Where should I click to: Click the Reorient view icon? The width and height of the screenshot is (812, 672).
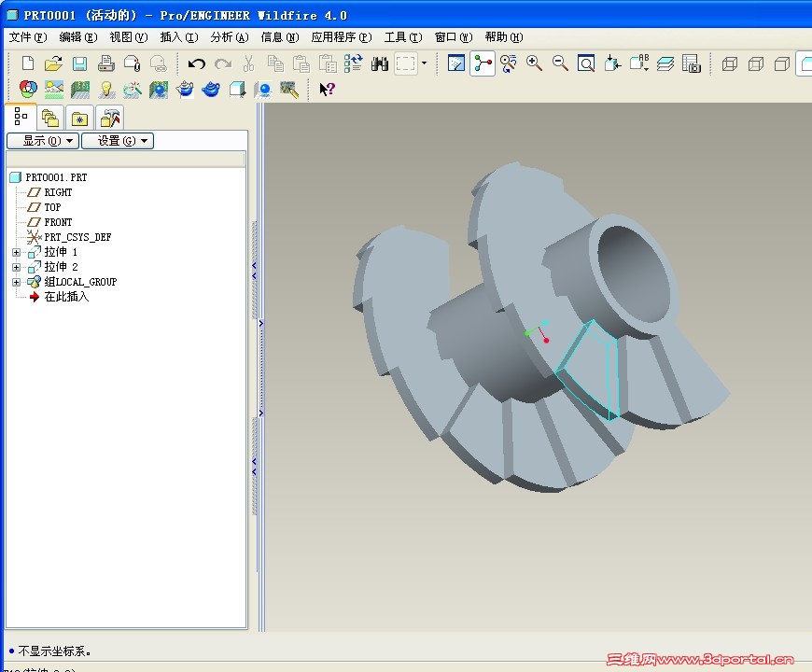[x=612, y=63]
